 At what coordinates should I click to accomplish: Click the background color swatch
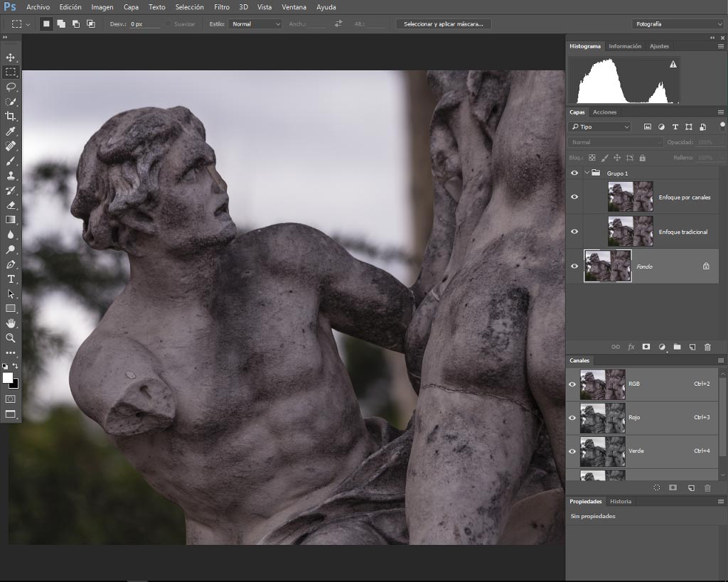16,384
